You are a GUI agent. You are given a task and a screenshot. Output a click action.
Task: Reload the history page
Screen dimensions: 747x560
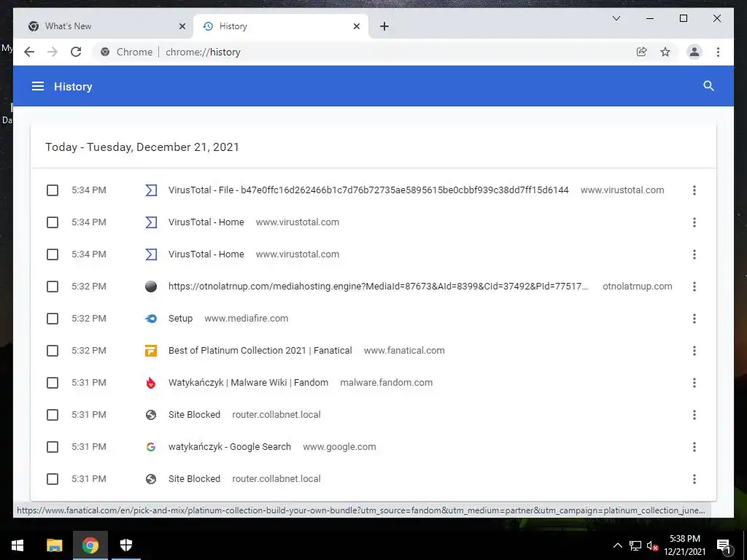point(76,52)
